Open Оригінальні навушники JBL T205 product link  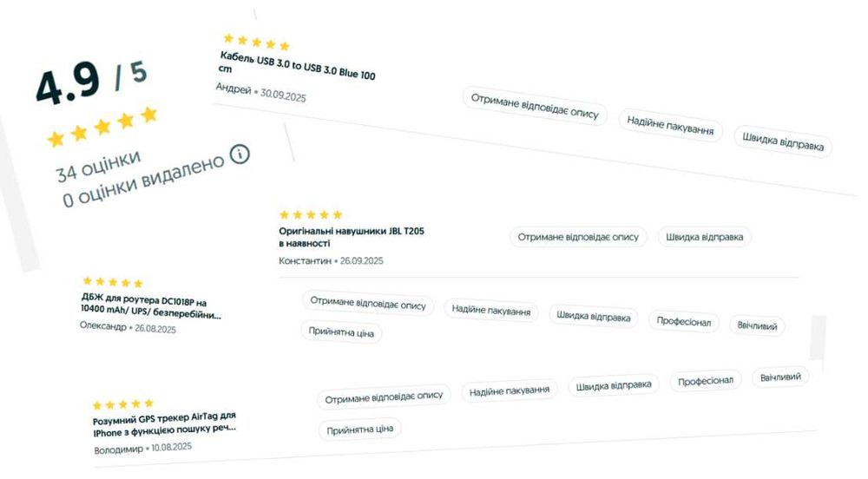coord(351,237)
